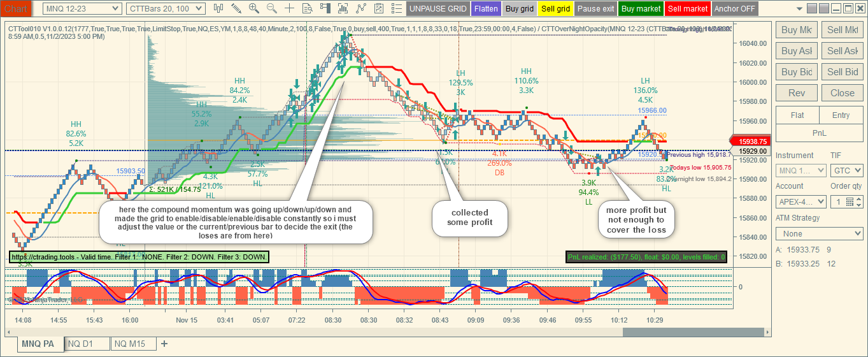Screen dimensions: 868x357
Task: Click the Buy Bid button
Action: [x=797, y=72]
